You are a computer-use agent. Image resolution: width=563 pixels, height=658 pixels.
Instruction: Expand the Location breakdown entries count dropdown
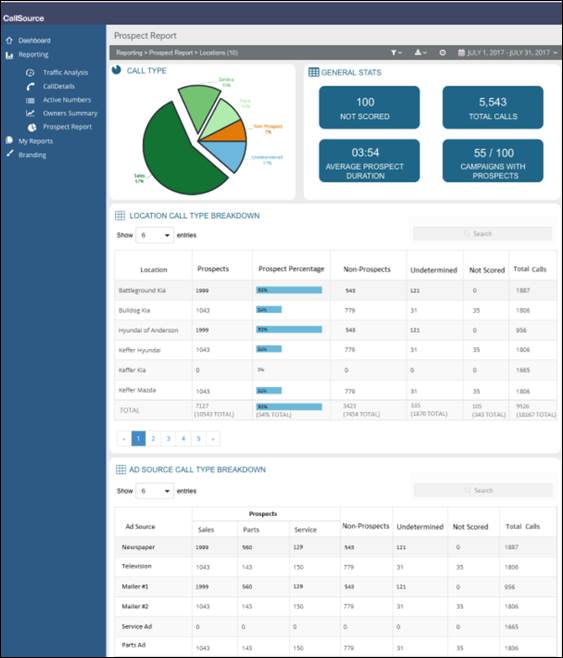[x=154, y=235]
